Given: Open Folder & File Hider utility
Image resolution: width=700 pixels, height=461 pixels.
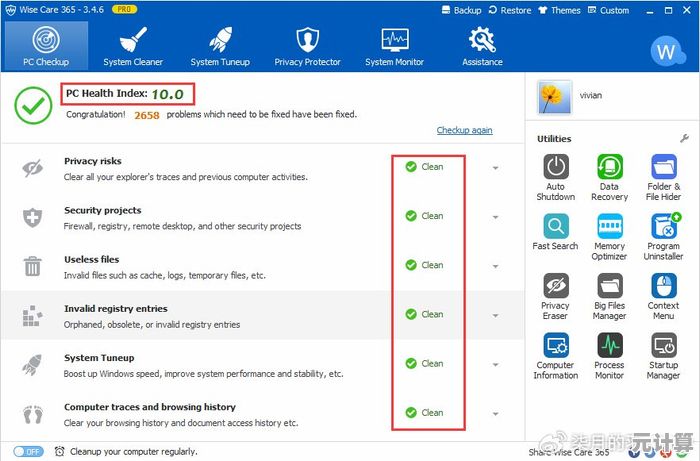Looking at the screenshot, I should 663,177.
